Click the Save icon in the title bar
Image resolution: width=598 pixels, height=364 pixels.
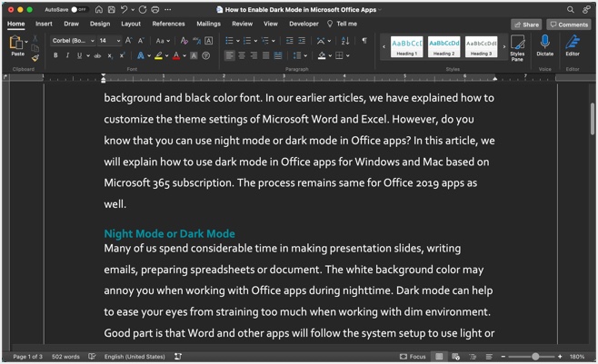coord(112,9)
